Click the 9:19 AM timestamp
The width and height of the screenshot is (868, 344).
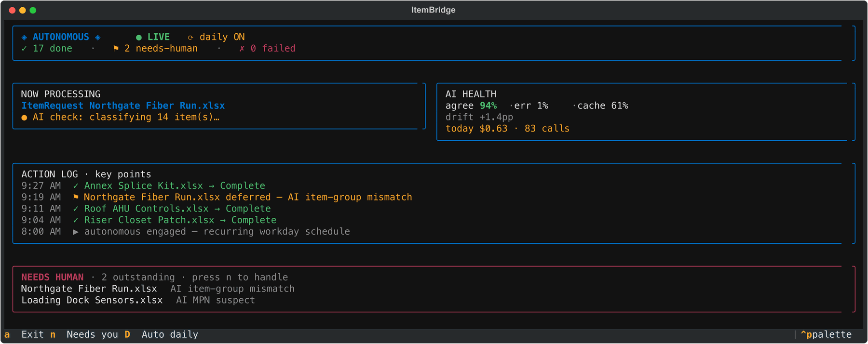click(x=41, y=198)
